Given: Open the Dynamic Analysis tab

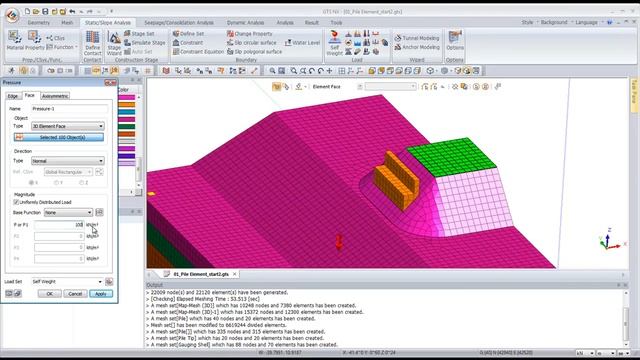Looking at the screenshot, I should coord(245,22).
